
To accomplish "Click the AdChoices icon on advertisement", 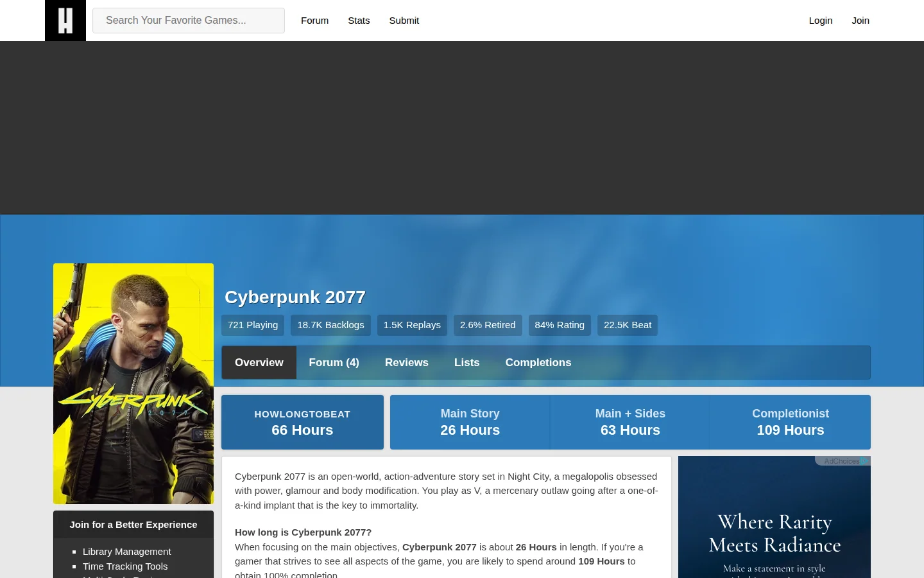I will tap(866, 461).
